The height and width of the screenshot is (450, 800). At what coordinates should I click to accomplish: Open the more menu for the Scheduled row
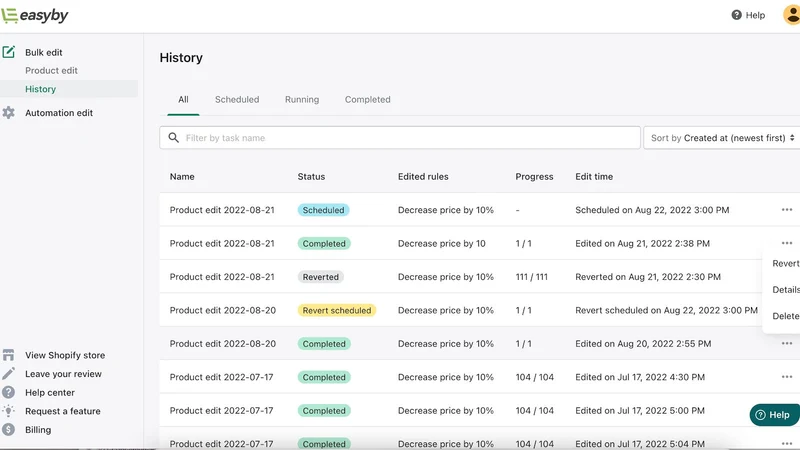pyautogui.click(x=787, y=210)
